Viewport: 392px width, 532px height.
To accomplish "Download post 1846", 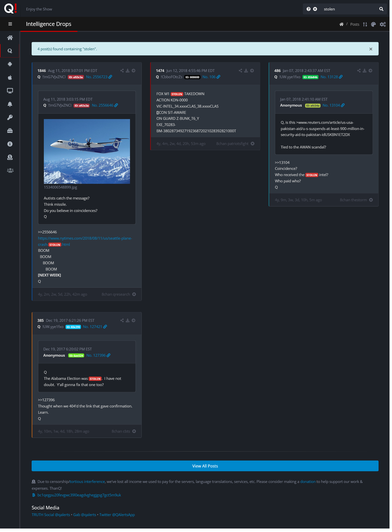I will 128,71.
